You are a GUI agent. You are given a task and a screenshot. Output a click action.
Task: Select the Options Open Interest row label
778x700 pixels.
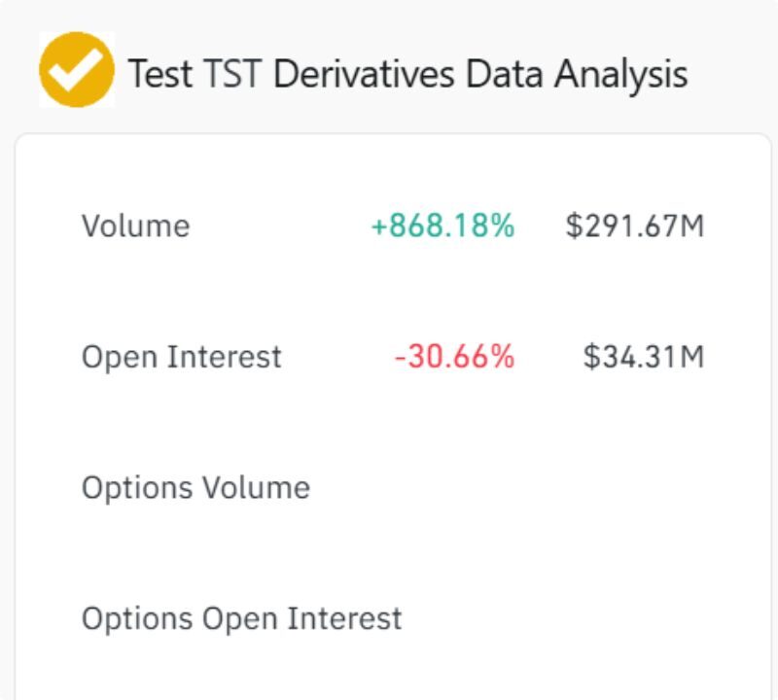tap(241, 619)
